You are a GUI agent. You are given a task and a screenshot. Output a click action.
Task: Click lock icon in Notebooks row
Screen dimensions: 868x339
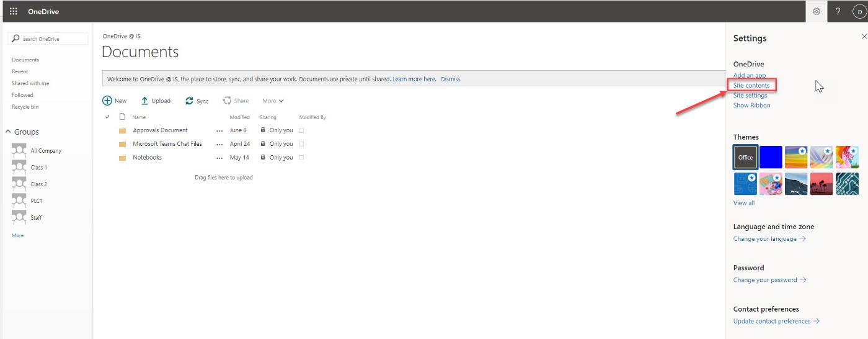pyautogui.click(x=263, y=158)
